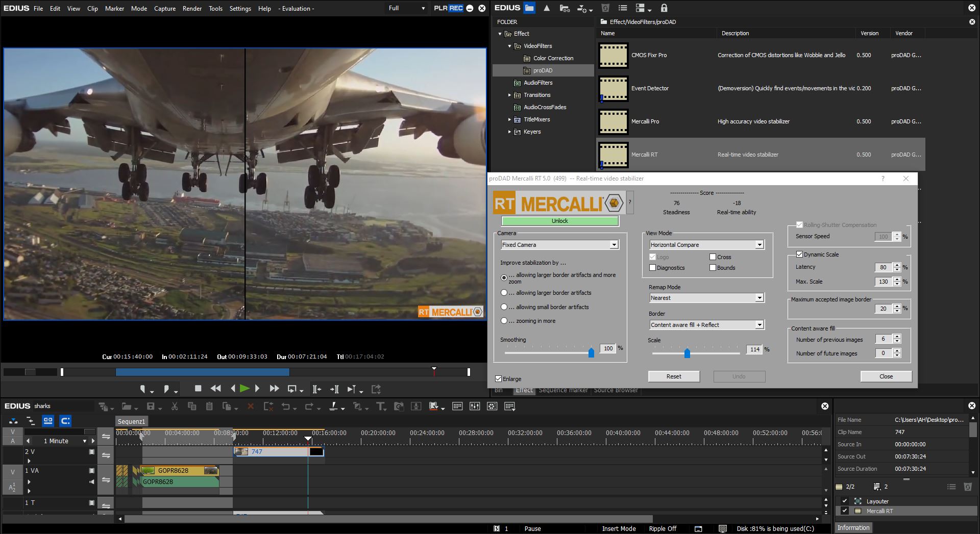
Task: Adjust the Smoothing slider
Action: pos(591,352)
